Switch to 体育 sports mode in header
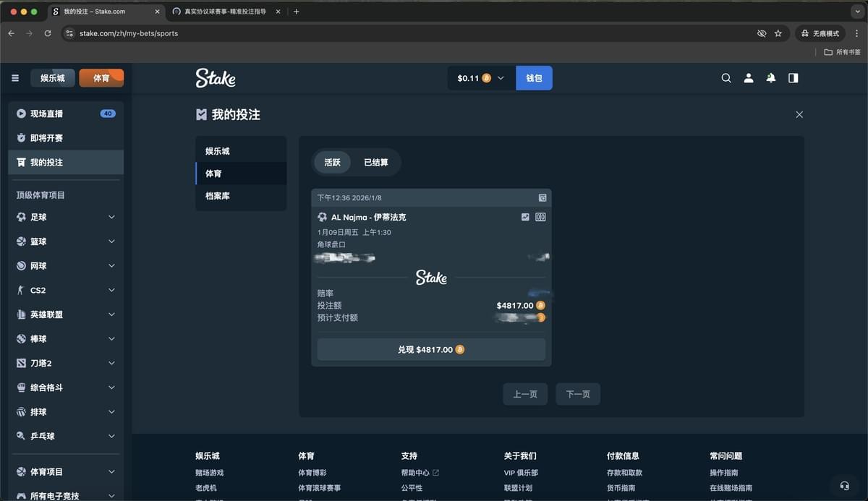 101,78
